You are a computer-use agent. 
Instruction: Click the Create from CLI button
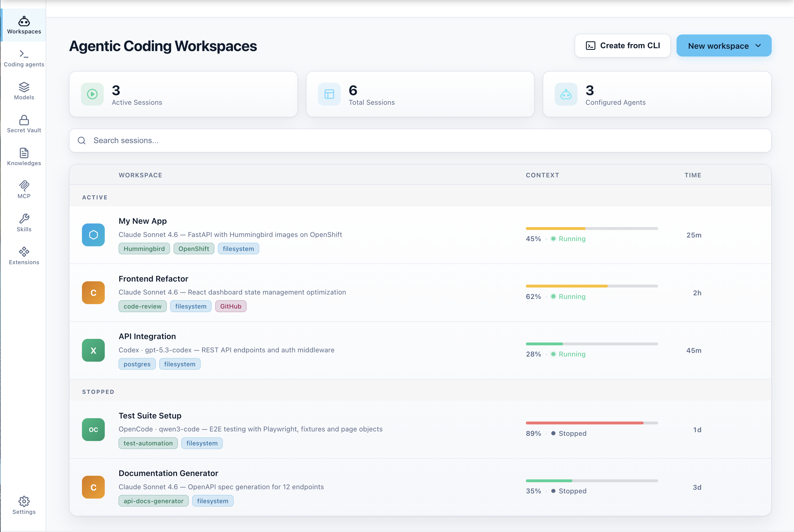point(622,45)
